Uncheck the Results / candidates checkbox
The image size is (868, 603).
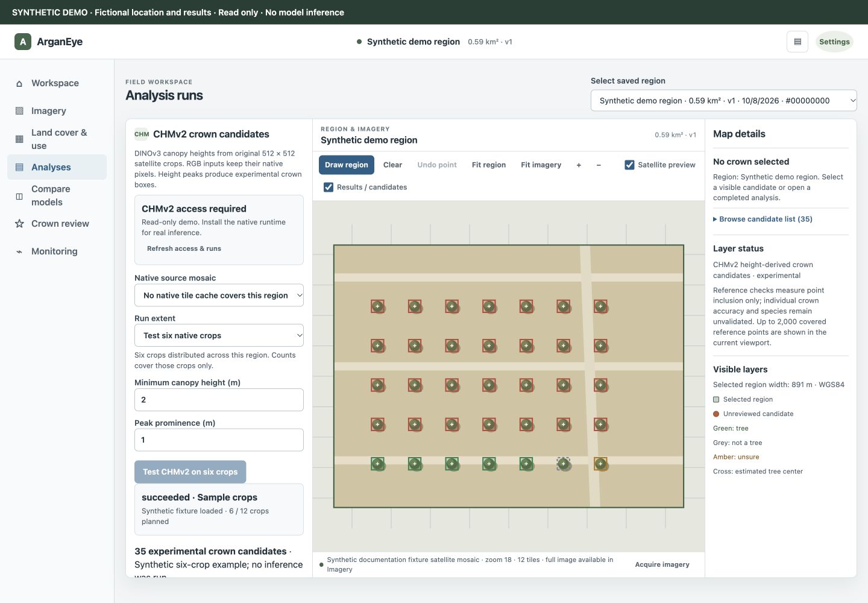[x=329, y=187]
